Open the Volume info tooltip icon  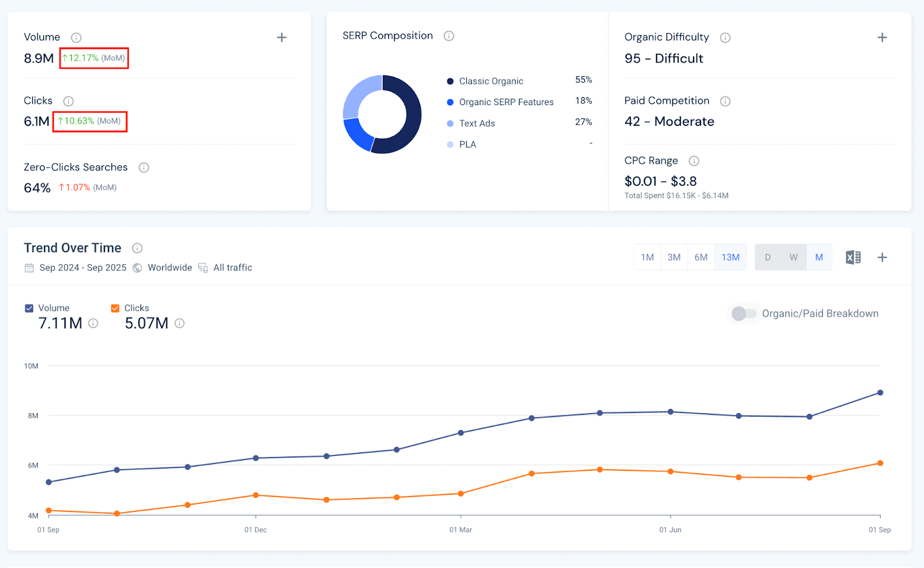pyautogui.click(x=76, y=37)
